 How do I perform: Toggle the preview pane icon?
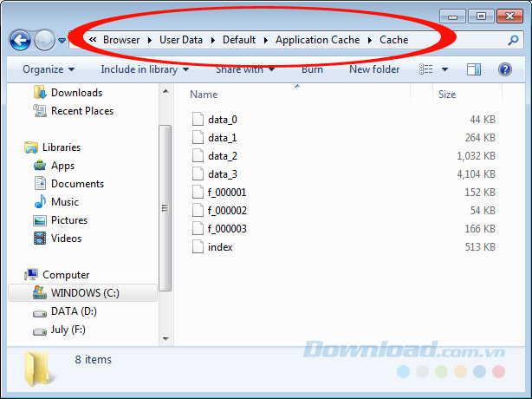(x=474, y=69)
